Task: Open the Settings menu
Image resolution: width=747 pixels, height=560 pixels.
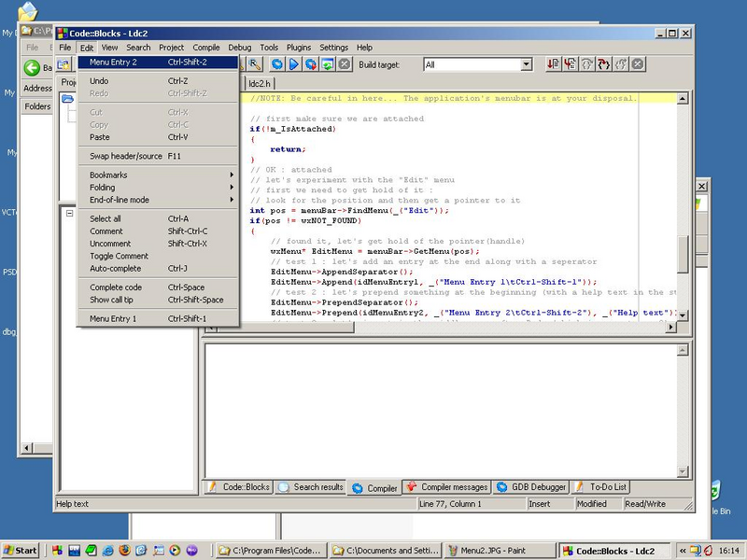Action: 333,48
